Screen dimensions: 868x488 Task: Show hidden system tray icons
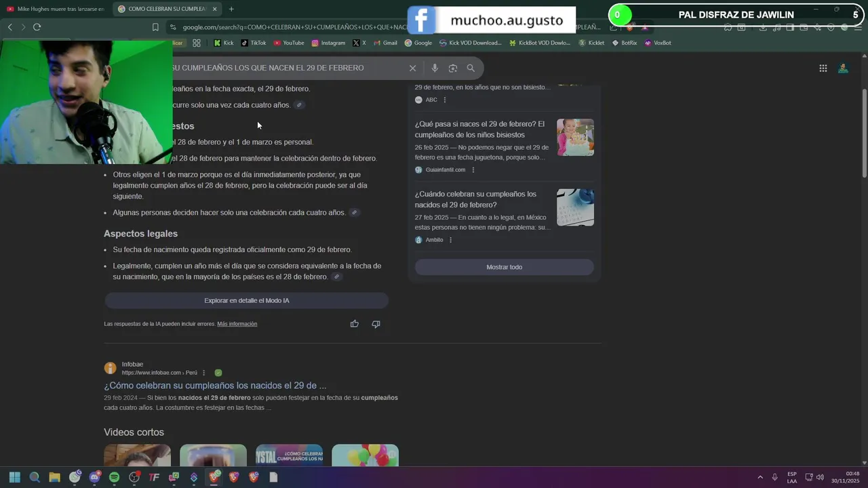760,477
